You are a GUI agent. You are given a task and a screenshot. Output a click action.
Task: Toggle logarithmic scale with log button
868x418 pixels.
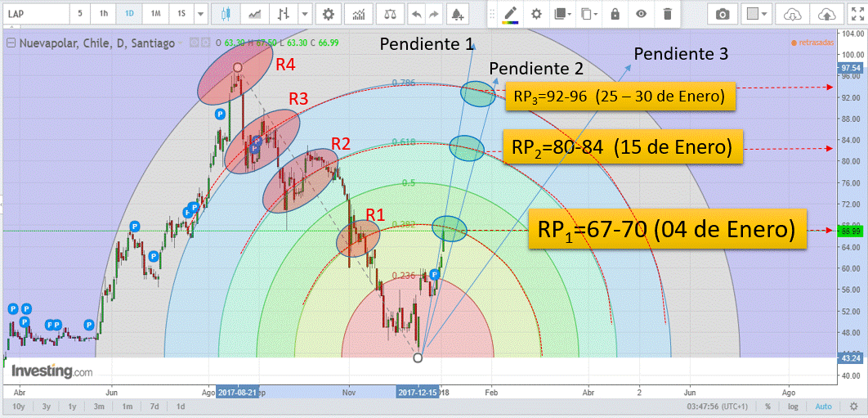[794, 407]
